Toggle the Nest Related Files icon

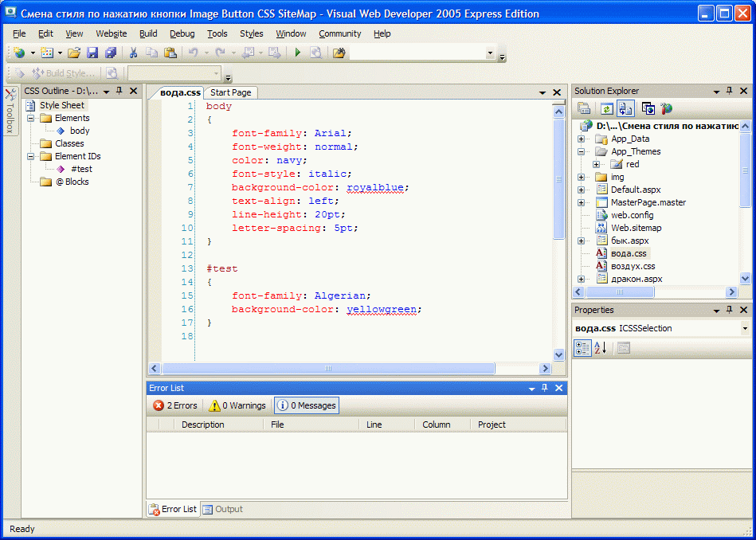click(625, 108)
